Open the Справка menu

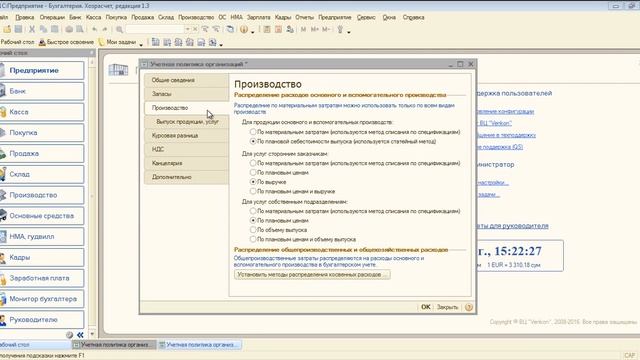[x=413, y=17]
